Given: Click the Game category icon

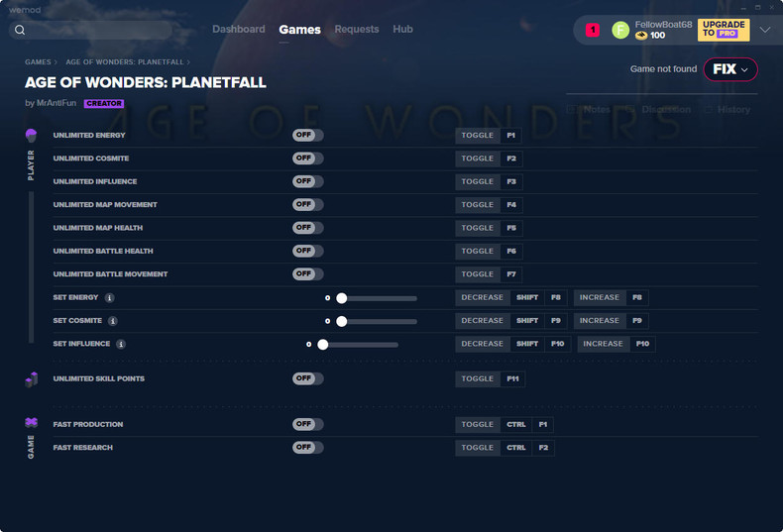Looking at the screenshot, I should click(31, 423).
